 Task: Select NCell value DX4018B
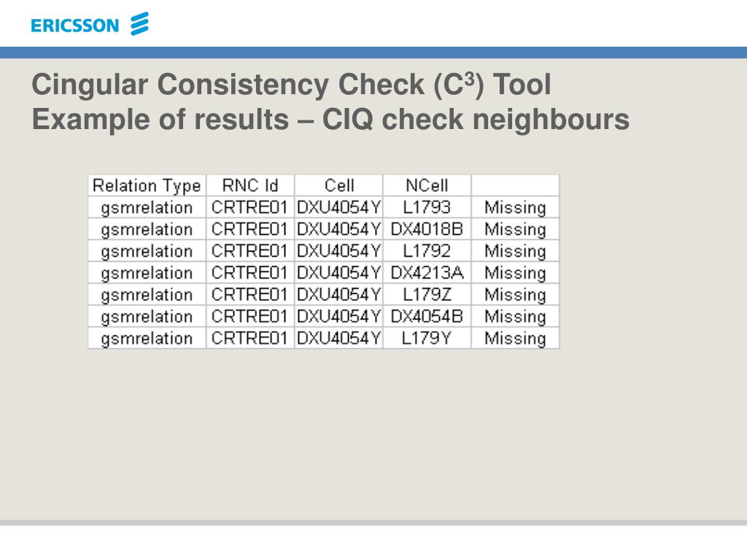[x=427, y=229]
